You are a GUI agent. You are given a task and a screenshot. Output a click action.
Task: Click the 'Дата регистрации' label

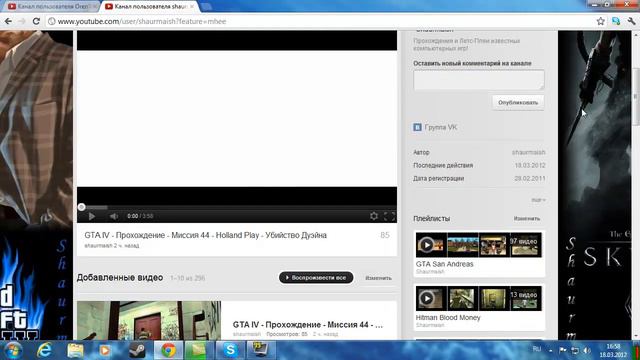tap(438, 178)
